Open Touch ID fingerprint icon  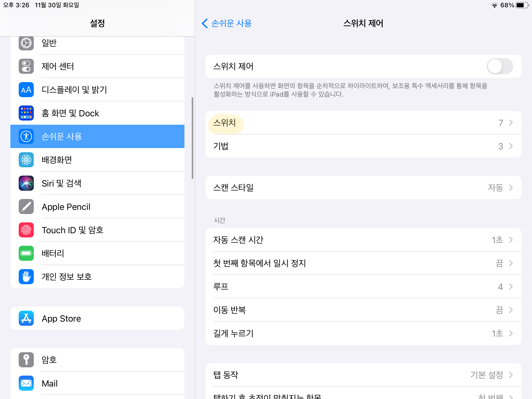coord(26,230)
